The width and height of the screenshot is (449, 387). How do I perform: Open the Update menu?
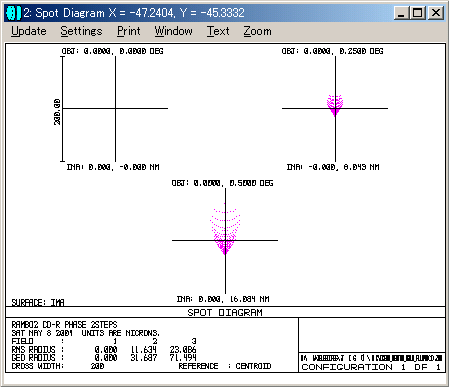tap(29, 31)
